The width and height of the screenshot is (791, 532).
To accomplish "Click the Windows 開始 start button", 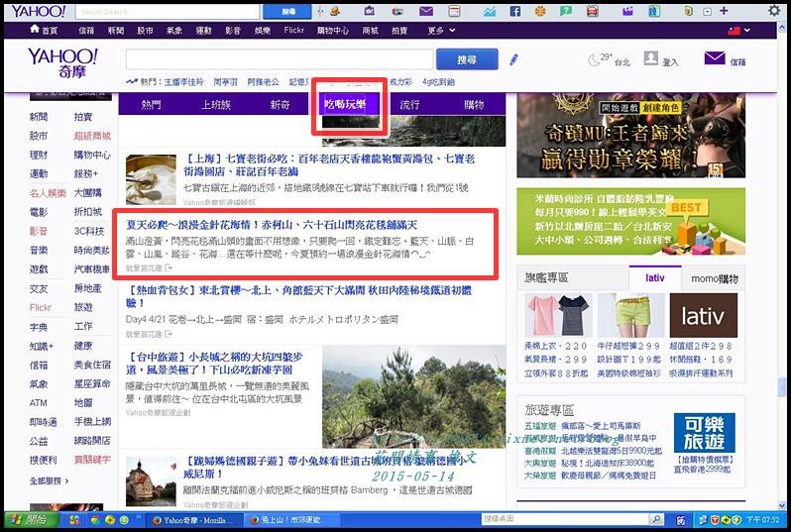I will point(31,519).
